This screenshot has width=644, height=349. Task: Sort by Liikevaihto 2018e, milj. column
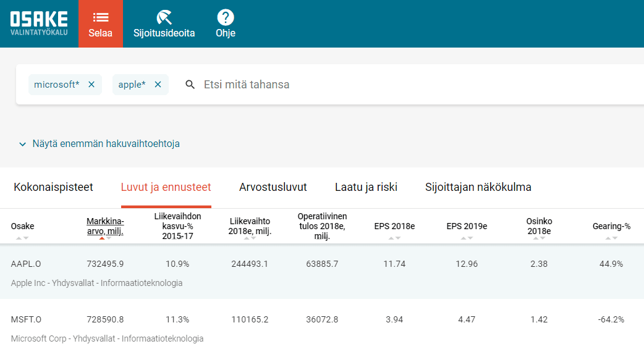(x=250, y=226)
